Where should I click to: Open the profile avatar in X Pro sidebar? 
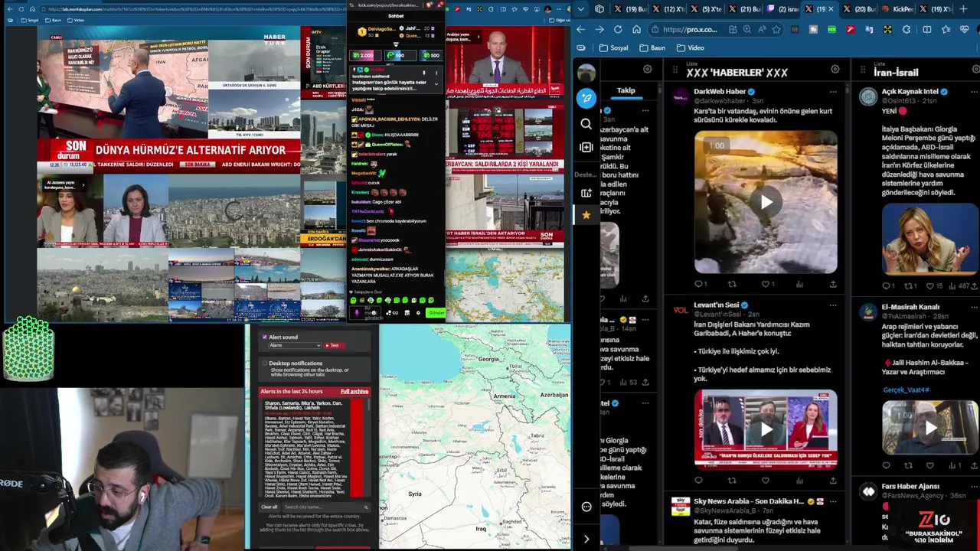pos(586,73)
